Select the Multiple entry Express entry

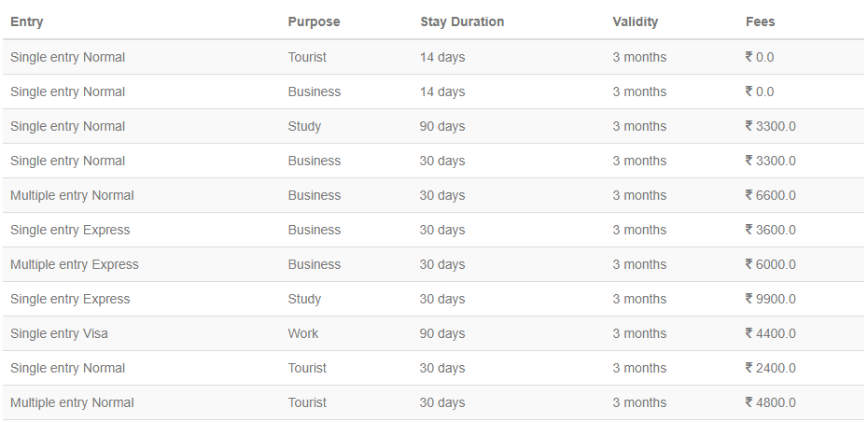click(75, 264)
